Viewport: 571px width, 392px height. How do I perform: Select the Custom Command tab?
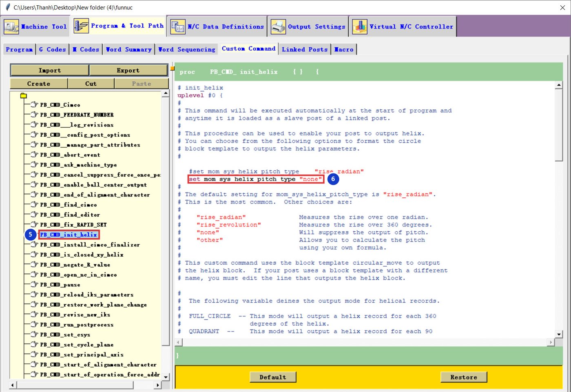point(248,49)
